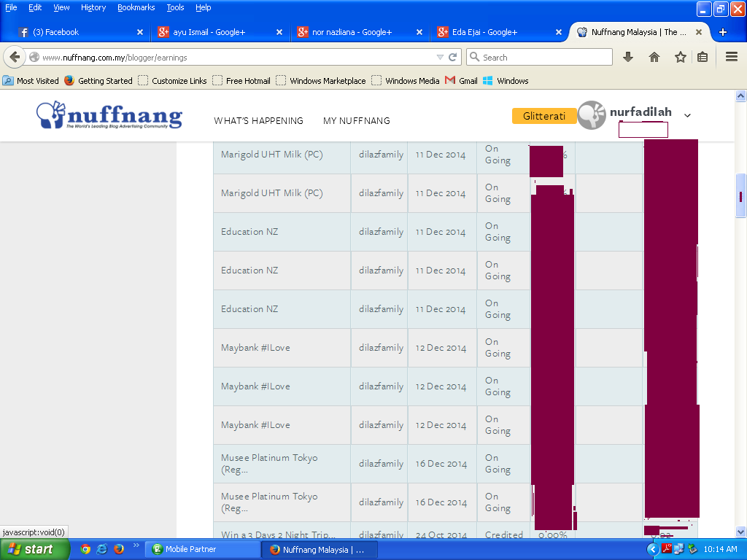Screen dimensions: 747x560
Task: Launch Chrome from quick launch
Action: click(x=85, y=549)
